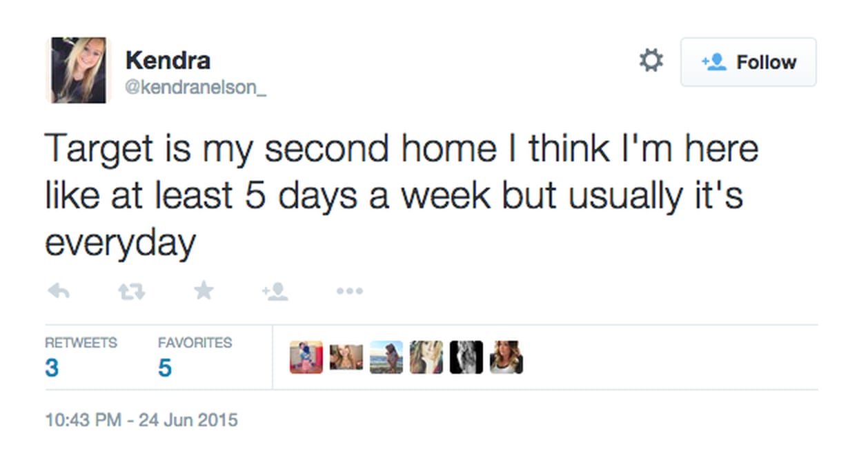View the 3 retweets count
This screenshot has height=469, width=868.
pyautogui.click(x=52, y=368)
